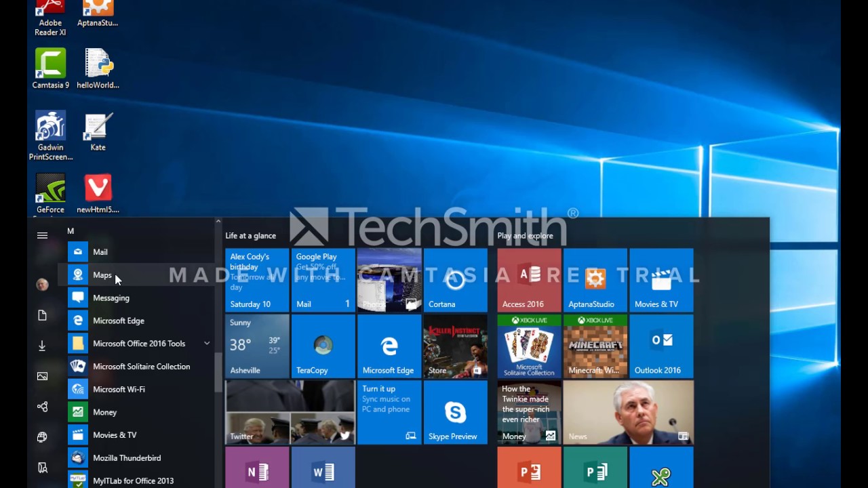Launch Microsoft Edge from the app list

point(140,321)
